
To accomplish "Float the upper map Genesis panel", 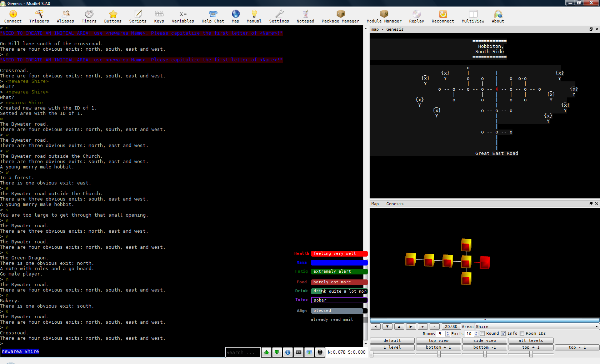I will pos(591,29).
